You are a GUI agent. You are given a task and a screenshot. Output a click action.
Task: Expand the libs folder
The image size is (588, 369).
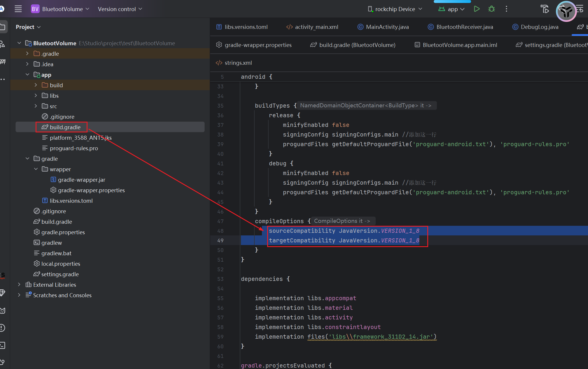[x=36, y=96]
